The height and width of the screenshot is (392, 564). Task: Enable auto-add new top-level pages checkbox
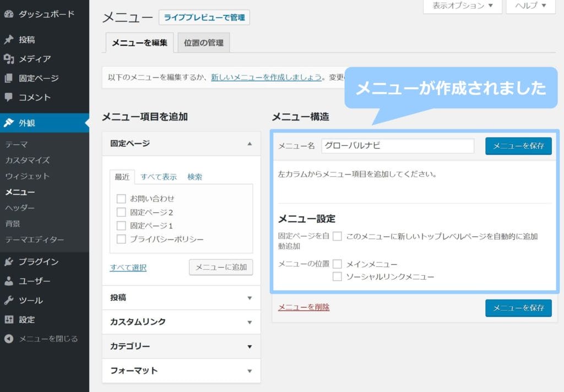pos(337,236)
